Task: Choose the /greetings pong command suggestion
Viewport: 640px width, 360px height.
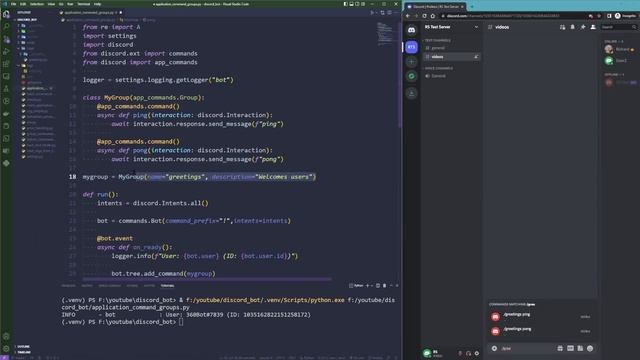Action: pyautogui.click(x=541, y=331)
